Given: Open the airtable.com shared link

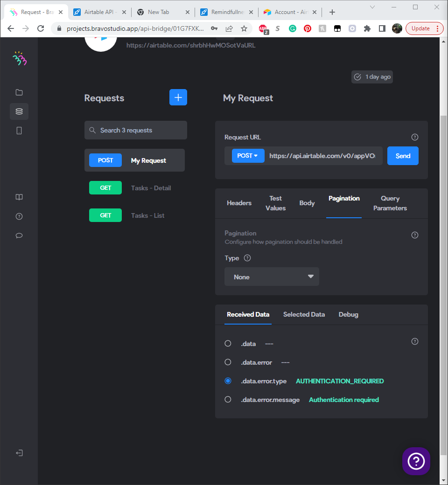Looking at the screenshot, I should 191,45.
